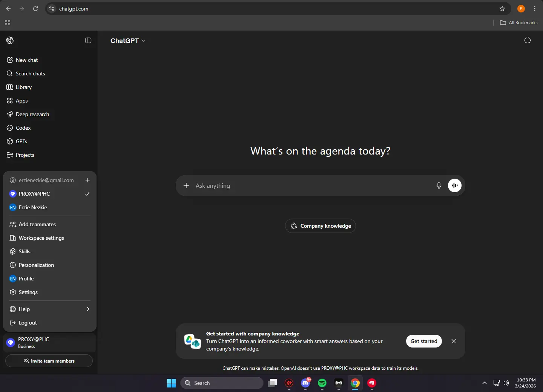Open the All Bookmarks folder
Image resolution: width=543 pixels, height=392 pixels.
click(519, 23)
